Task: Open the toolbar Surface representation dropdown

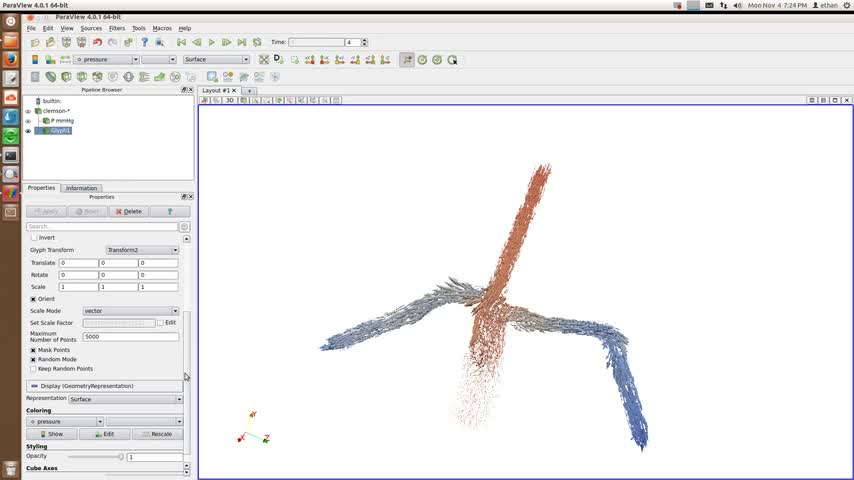Action: pos(216,59)
